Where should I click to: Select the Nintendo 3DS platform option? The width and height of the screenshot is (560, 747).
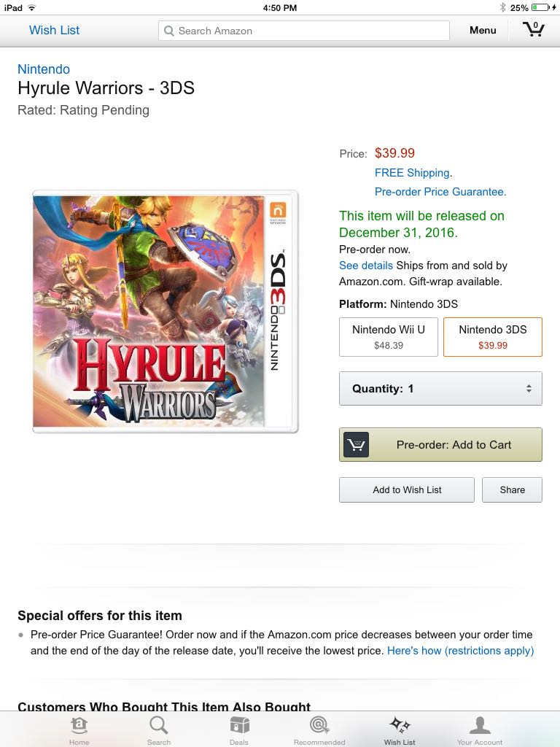[492, 337]
